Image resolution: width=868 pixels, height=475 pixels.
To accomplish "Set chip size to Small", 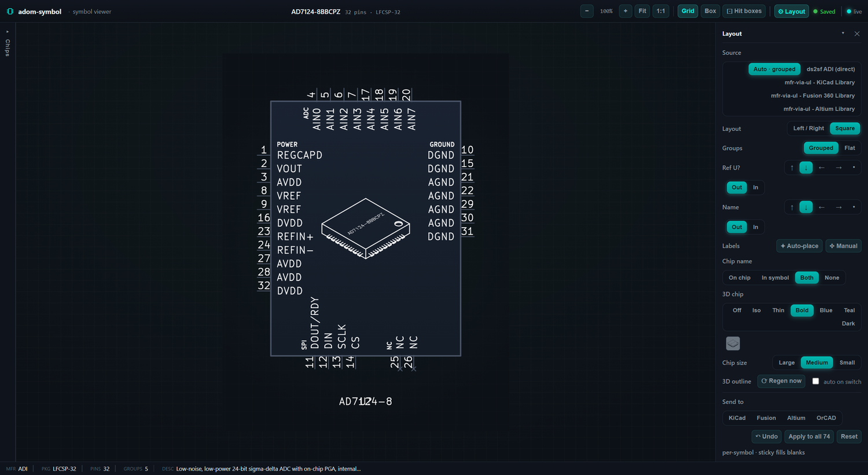I will 847,363.
